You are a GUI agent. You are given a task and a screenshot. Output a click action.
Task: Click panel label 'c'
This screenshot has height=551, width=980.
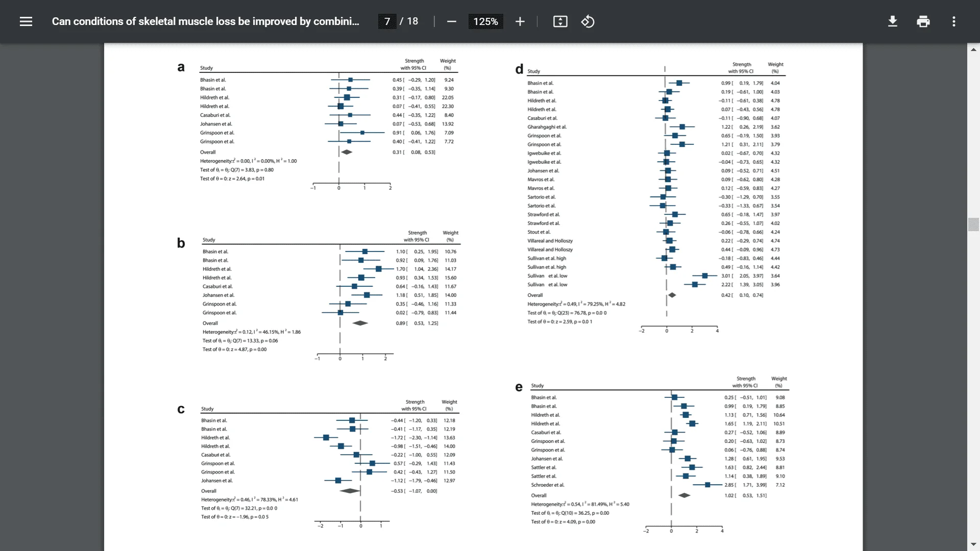(x=181, y=409)
